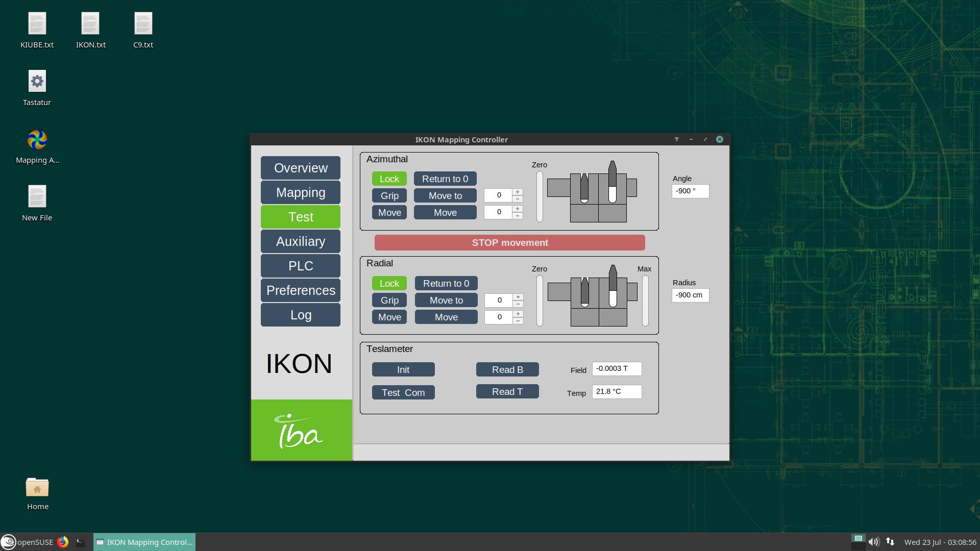Click Radial Move to button
The width and height of the screenshot is (980, 551).
446,300
